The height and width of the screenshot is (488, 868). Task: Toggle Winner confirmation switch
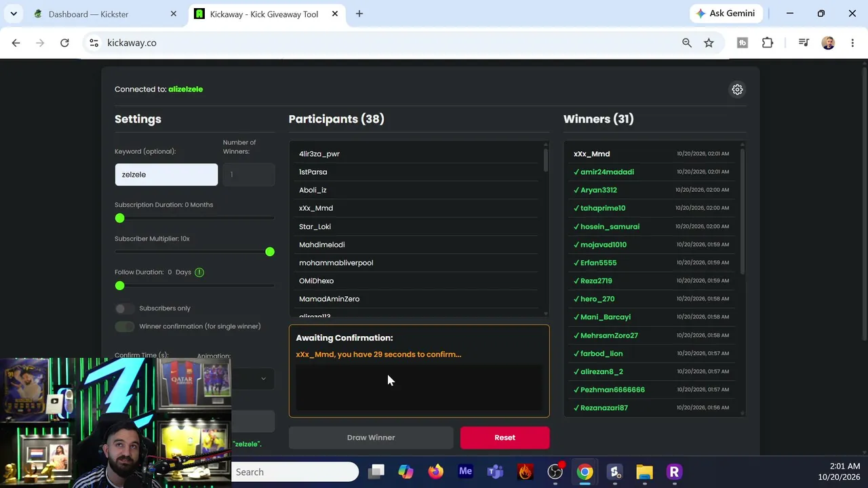(125, 327)
